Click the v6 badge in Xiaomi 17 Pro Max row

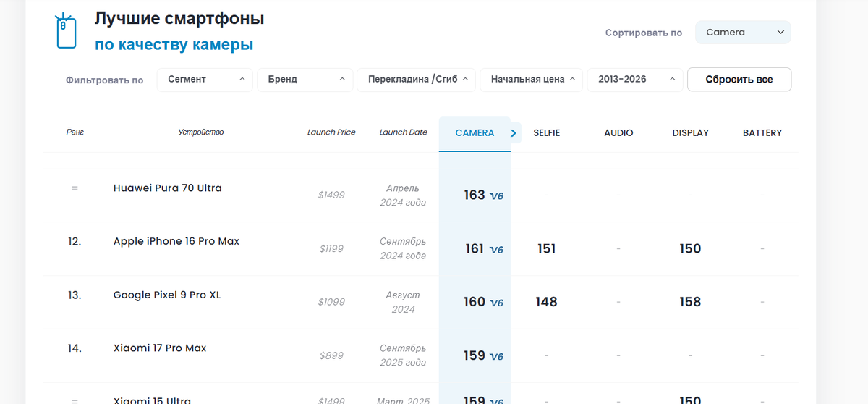coord(496,356)
